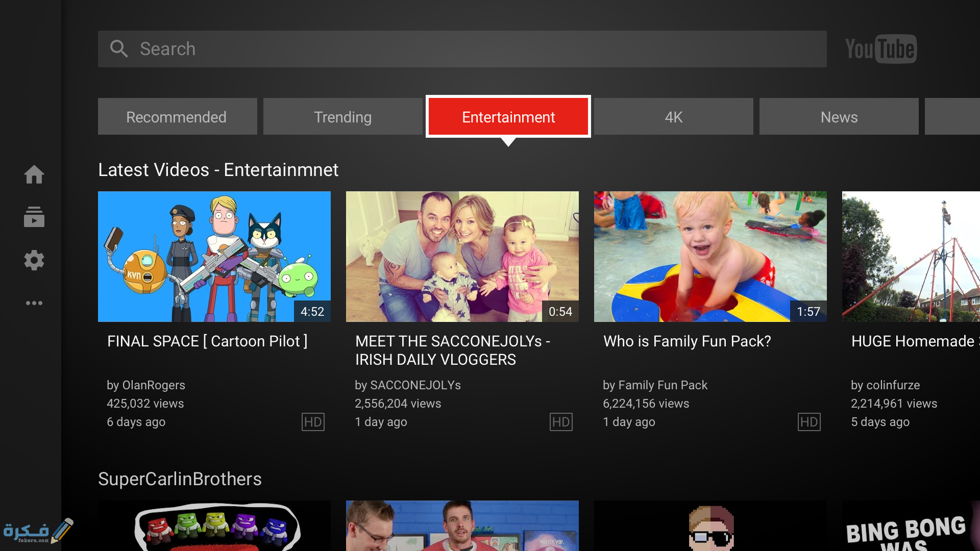Play the SACCONEJOLYs family video thumbnail
980x551 pixels.
tap(462, 256)
